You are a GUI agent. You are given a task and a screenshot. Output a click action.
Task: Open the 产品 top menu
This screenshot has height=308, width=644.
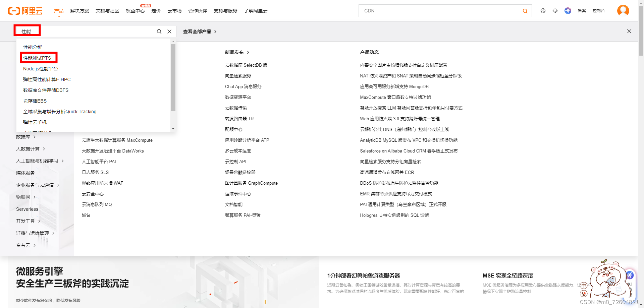click(59, 11)
